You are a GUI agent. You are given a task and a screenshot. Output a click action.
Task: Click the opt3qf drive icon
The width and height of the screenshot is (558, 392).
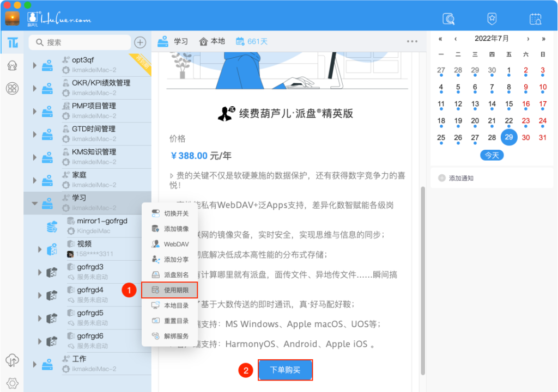[x=47, y=65]
